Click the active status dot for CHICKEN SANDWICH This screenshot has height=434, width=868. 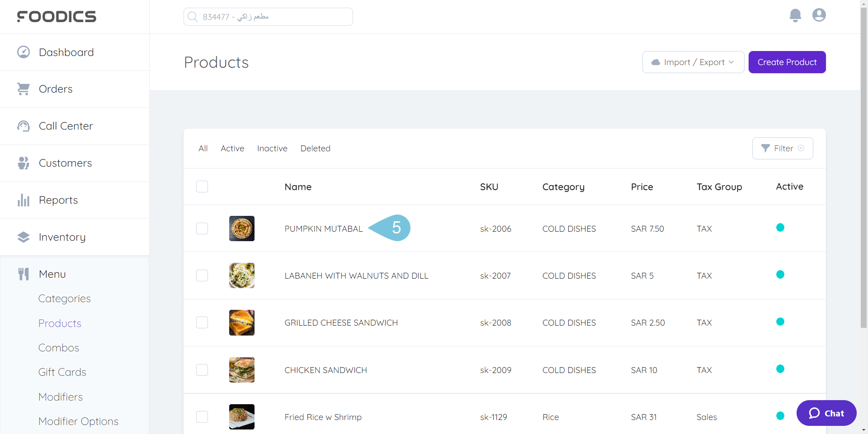(x=780, y=369)
